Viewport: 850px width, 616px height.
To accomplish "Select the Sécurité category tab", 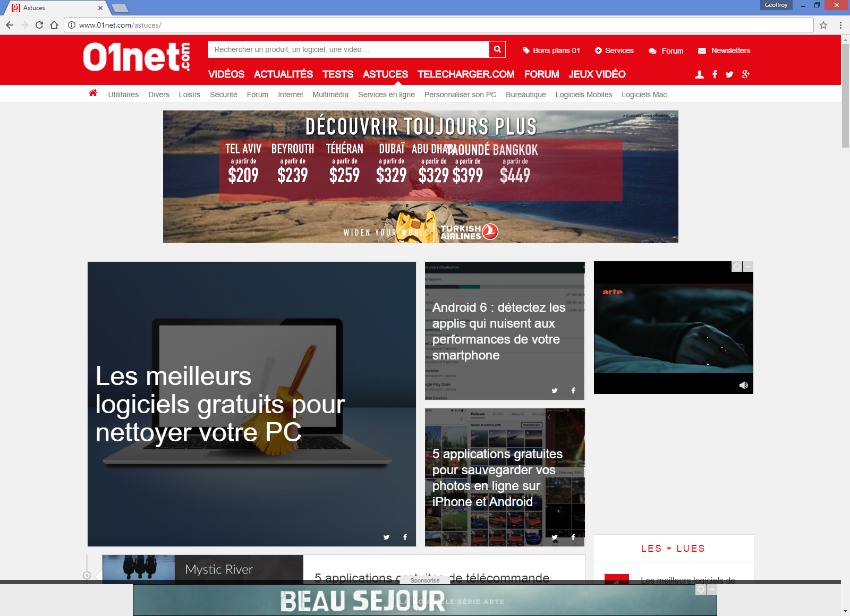I will pyautogui.click(x=223, y=95).
